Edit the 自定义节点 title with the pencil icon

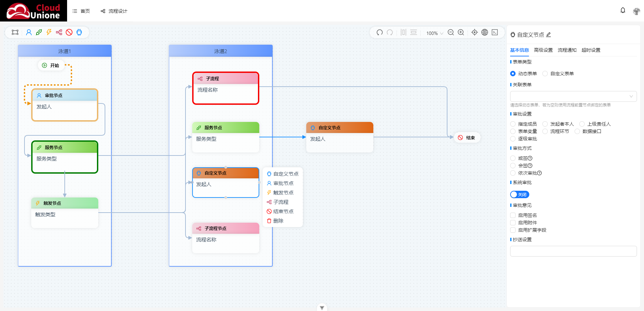549,35
